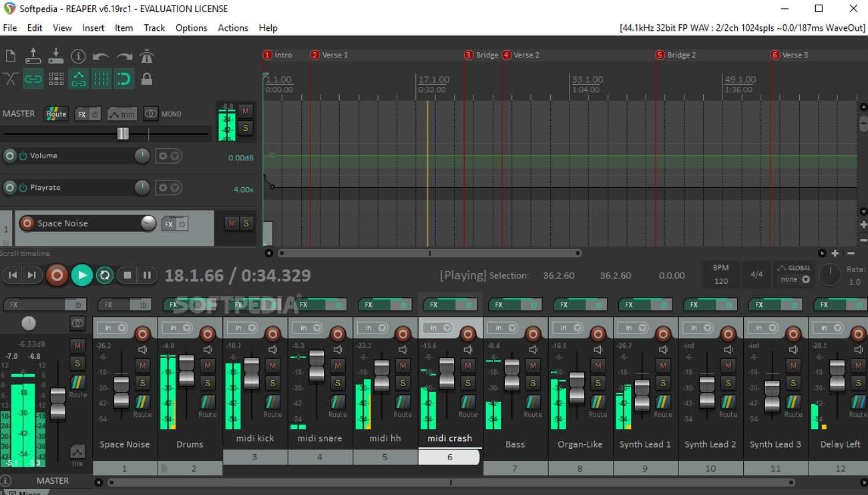Toggle the repeat loop button
868x495 pixels.
point(105,275)
